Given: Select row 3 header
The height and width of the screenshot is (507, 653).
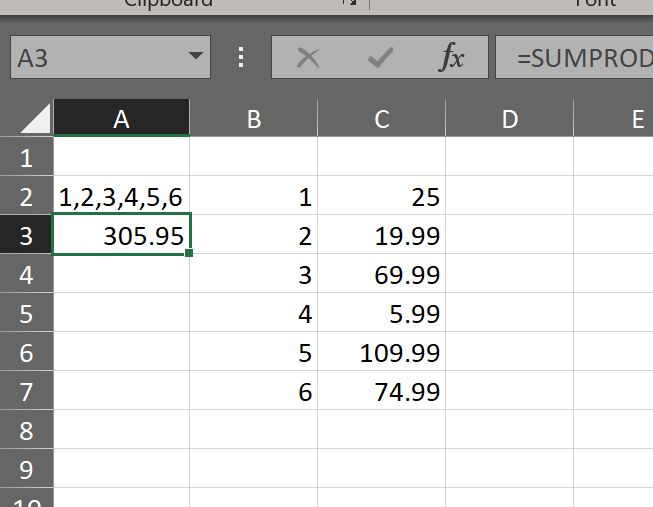Looking at the screenshot, I should tap(26, 234).
